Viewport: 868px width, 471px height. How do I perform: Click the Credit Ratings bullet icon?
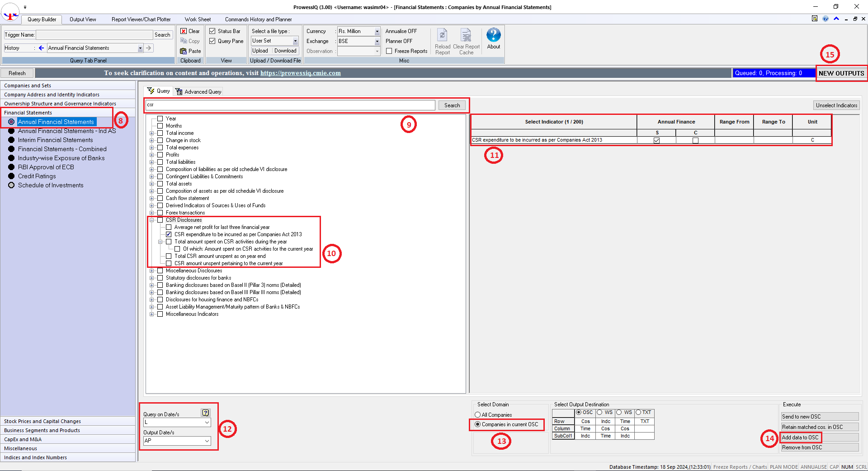coord(11,176)
